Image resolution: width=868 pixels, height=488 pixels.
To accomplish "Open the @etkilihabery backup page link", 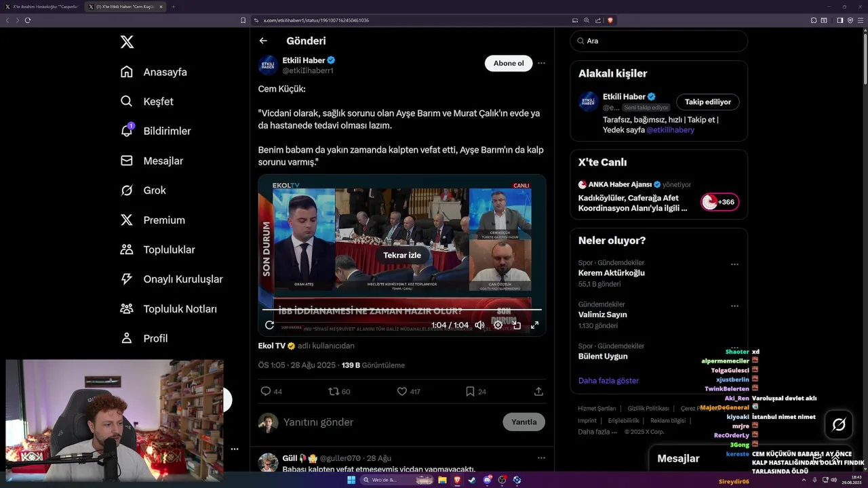I will [x=670, y=130].
